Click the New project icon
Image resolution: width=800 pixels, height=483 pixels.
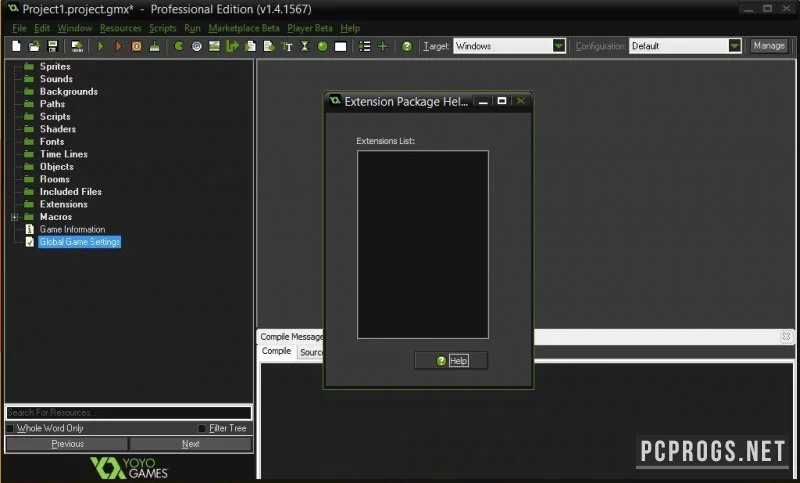click(16, 46)
